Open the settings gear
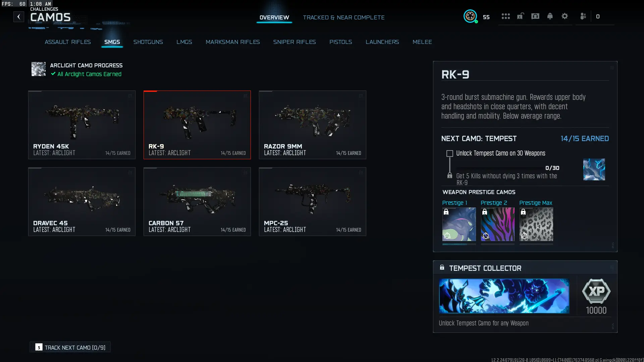This screenshot has width=644, height=362. pyautogui.click(x=565, y=16)
